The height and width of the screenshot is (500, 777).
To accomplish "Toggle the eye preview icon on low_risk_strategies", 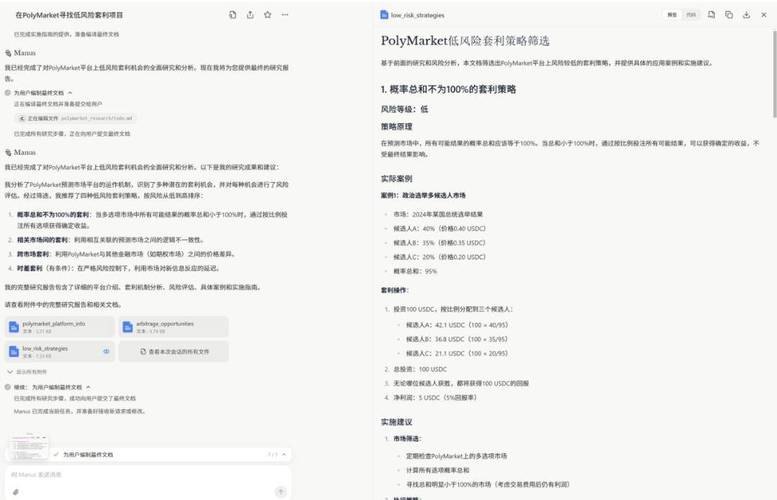I will pos(106,351).
